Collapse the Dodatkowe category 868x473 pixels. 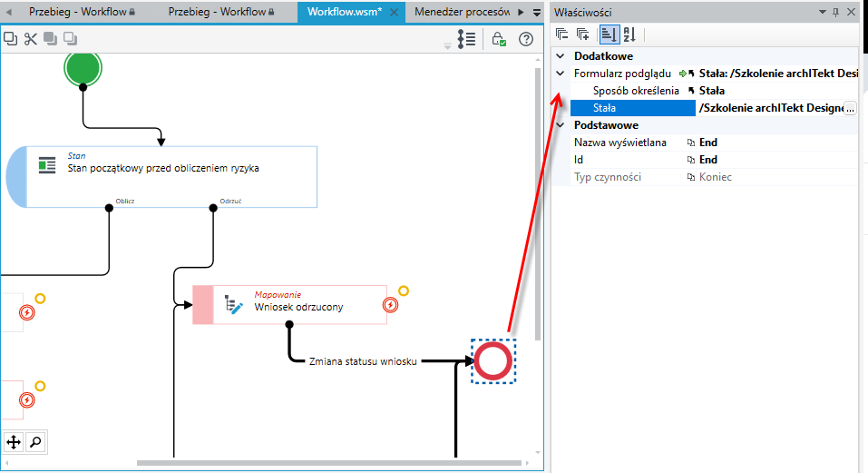561,56
